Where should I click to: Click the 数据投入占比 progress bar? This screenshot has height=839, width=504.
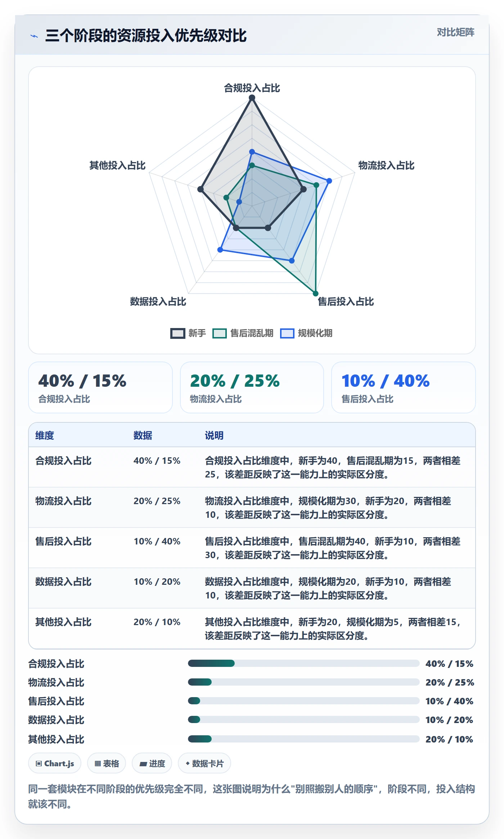coord(303,719)
